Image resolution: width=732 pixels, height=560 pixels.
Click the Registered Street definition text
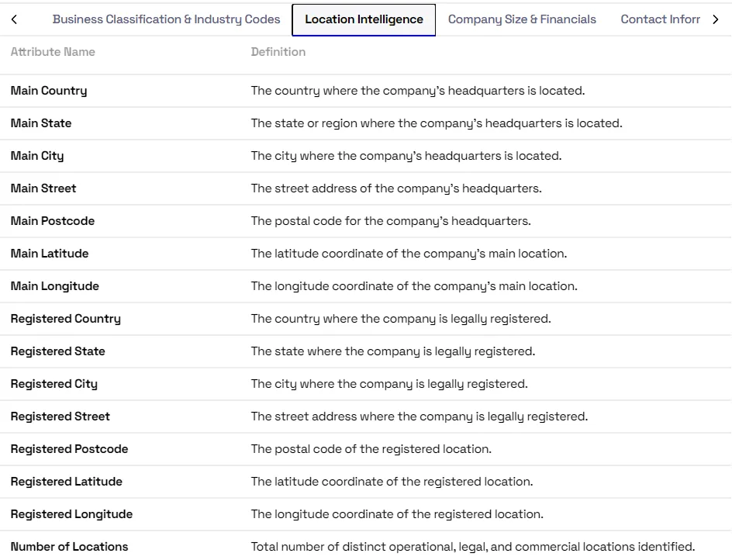pos(420,417)
